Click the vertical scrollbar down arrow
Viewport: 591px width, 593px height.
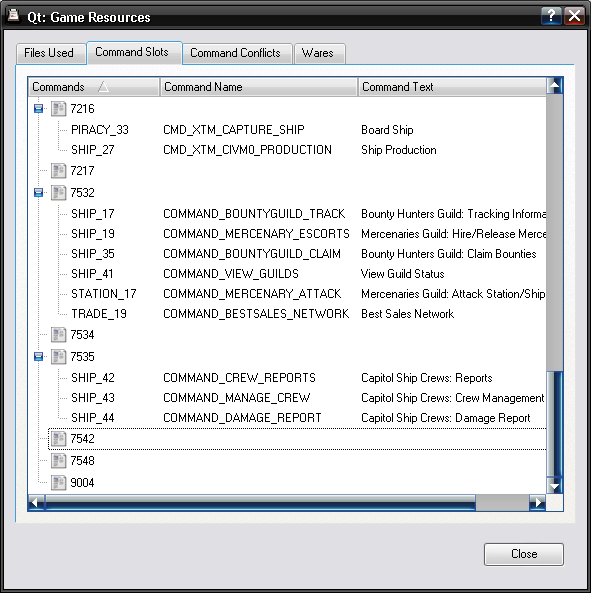[555, 486]
